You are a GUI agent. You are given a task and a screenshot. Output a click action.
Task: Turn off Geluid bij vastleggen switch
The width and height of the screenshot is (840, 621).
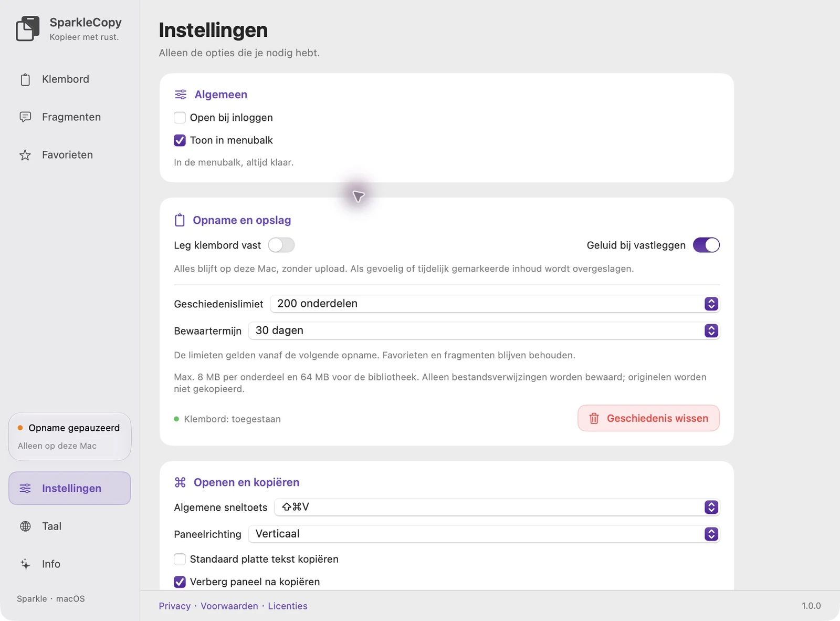point(706,245)
